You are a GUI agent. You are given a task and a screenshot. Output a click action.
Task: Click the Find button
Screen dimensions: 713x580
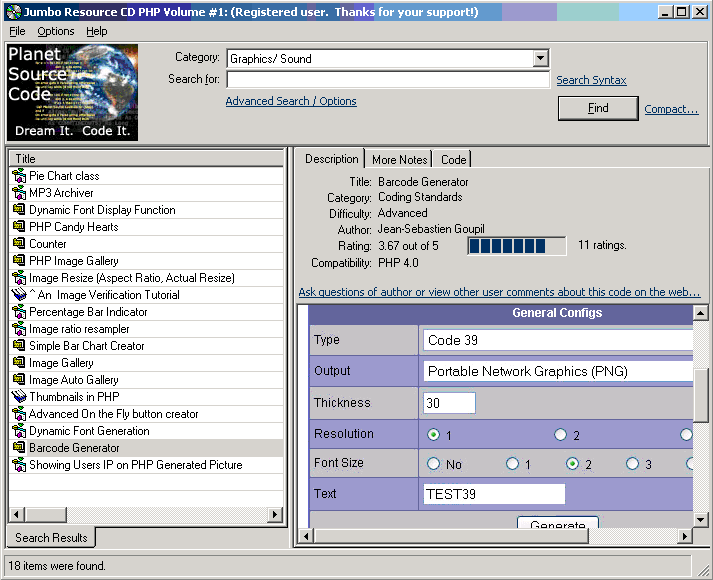click(598, 108)
